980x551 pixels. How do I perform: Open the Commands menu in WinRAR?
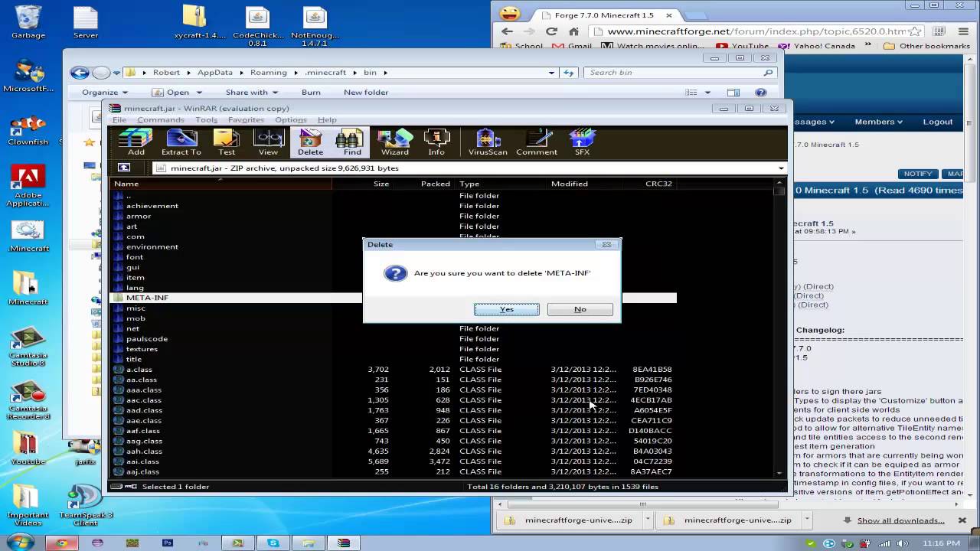click(161, 120)
